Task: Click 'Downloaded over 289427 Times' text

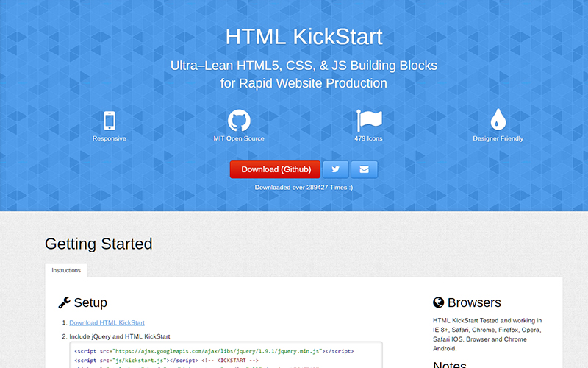Action: point(304,188)
